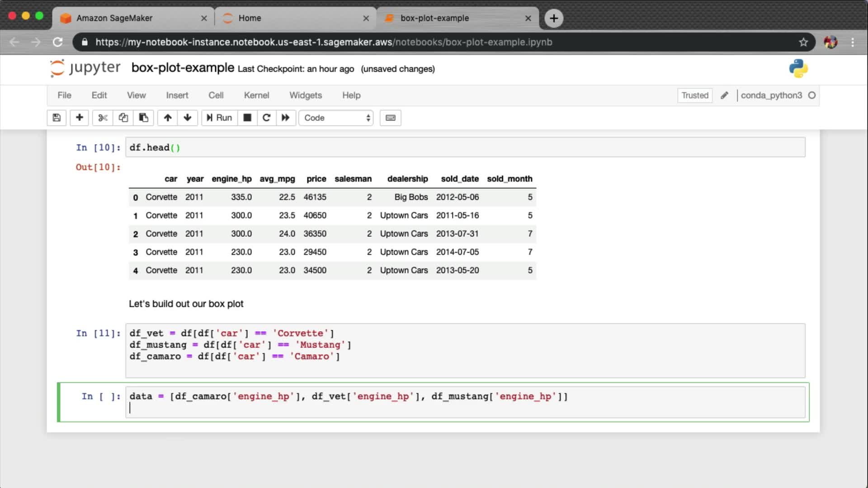Screen dimensions: 868x488
Task: Cut selected cells with scissors icon
Action: pyautogui.click(x=103, y=118)
